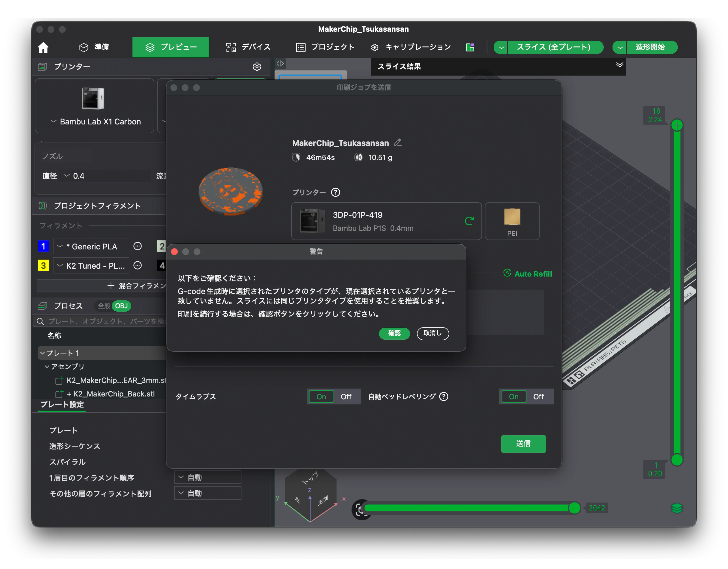Switch to the キャリブレーション tab
This screenshot has height=569, width=728.
411,47
